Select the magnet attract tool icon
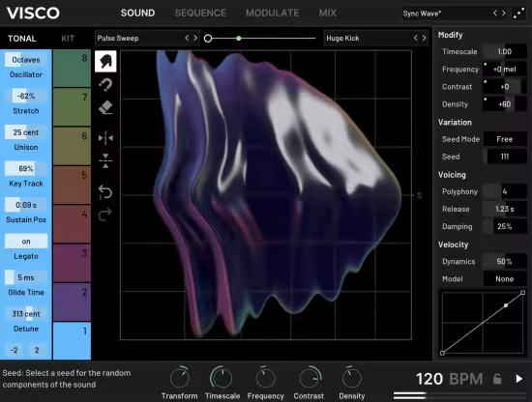Image resolution: width=532 pixels, height=402 pixels. pyautogui.click(x=105, y=85)
